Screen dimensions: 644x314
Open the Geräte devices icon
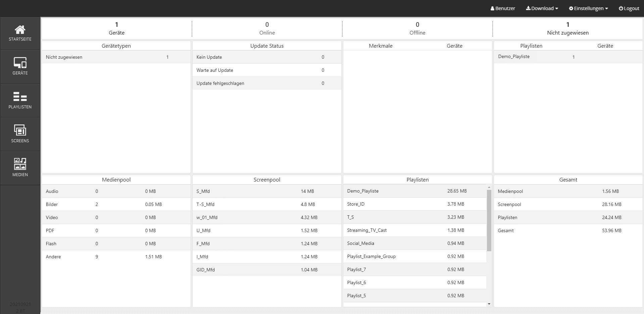[x=20, y=63]
